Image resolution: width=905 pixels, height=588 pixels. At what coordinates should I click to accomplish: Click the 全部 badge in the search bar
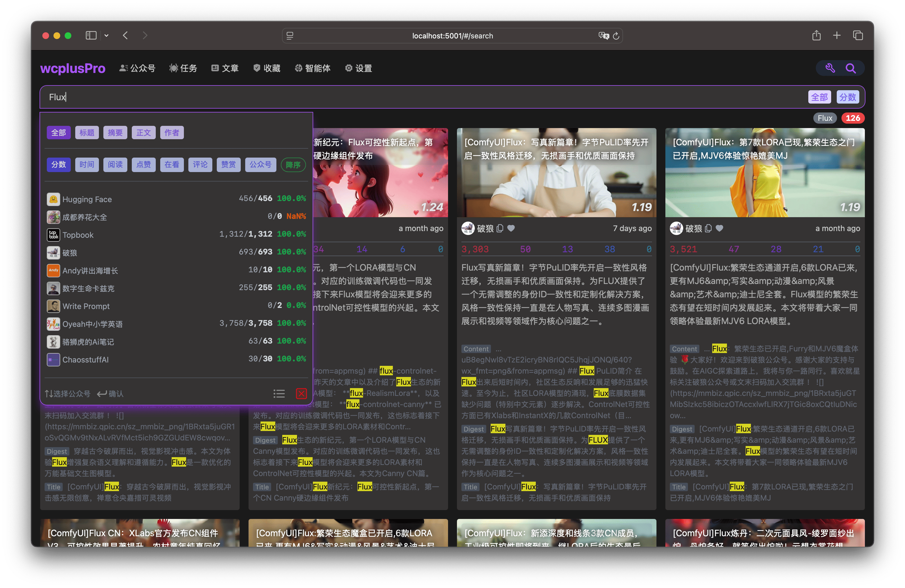click(819, 97)
